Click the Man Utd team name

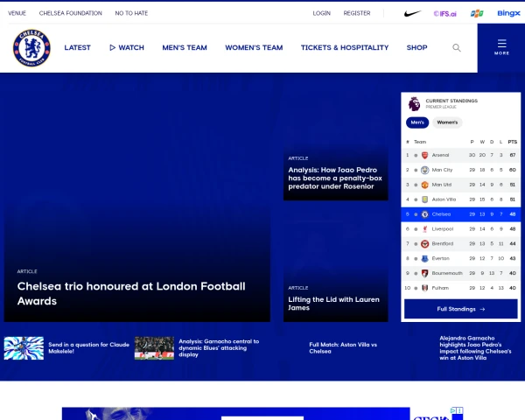point(442,185)
